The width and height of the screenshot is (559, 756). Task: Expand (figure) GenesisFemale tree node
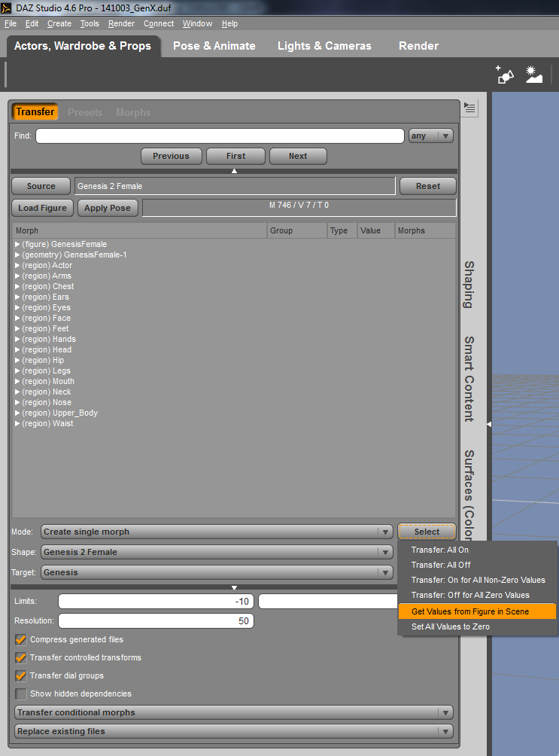coord(17,245)
